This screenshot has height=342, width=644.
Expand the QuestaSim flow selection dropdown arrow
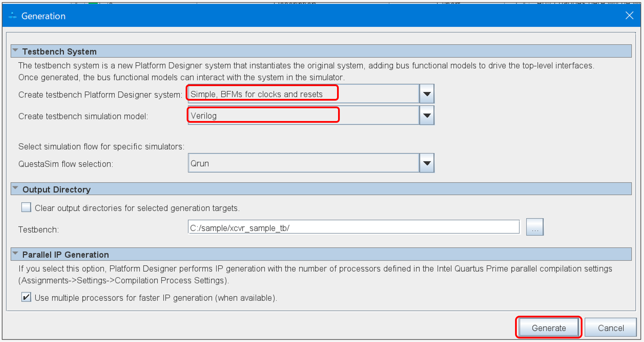click(427, 163)
